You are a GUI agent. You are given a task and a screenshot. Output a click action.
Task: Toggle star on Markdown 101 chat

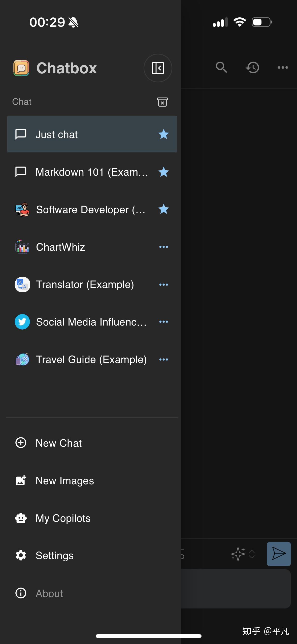(x=163, y=172)
